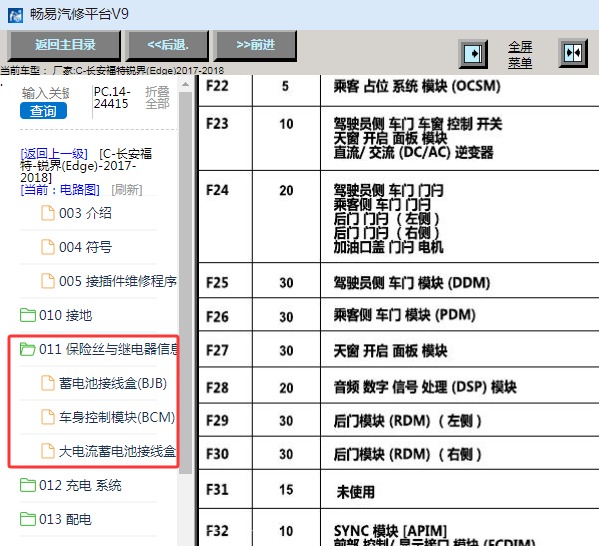599x546 pixels.
Task: Follow the 返回上一级 link
Action: [x=54, y=154]
